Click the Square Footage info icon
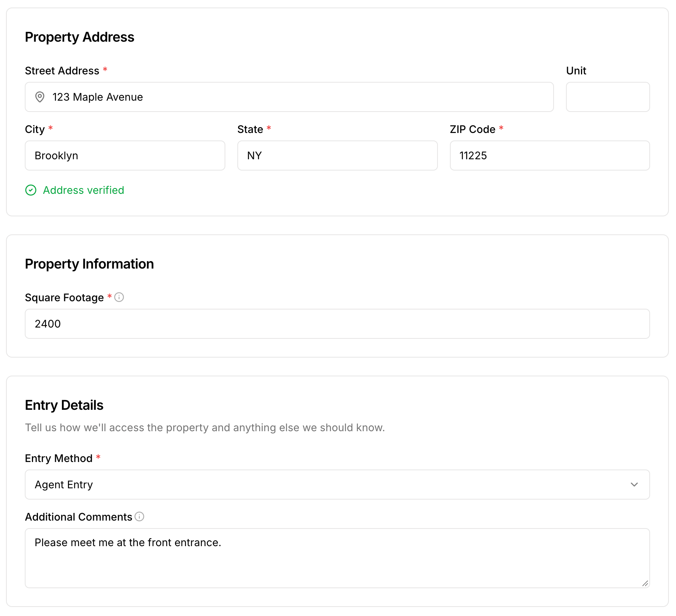Viewport: 676px width, 616px height. [x=119, y=297]
